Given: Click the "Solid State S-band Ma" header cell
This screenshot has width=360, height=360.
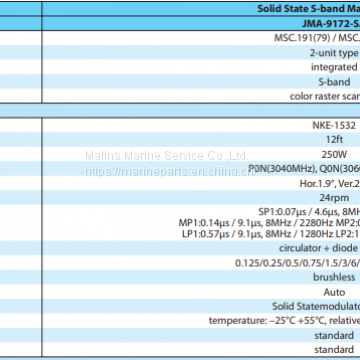Looking at the screenshot, I should [201, 9].
